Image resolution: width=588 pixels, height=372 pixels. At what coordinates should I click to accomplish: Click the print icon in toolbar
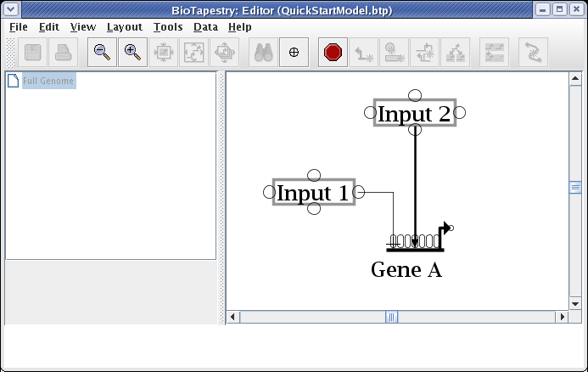point(63,53)
